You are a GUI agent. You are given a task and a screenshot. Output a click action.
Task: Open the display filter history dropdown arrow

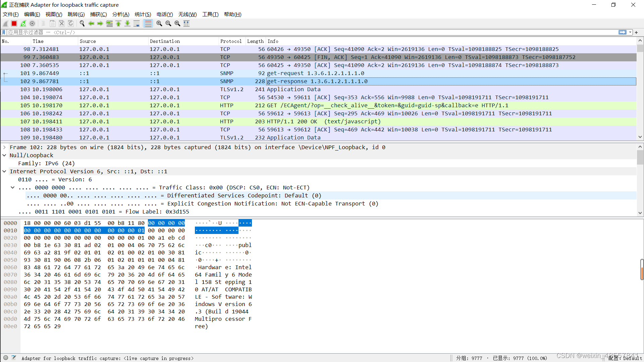coord(630,32)
